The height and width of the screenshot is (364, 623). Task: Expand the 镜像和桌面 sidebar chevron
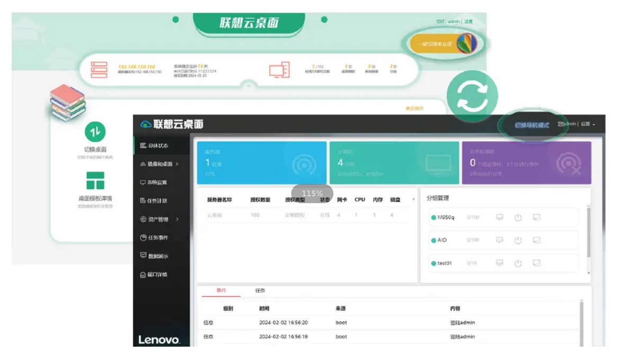pyautogui.click(x=177, y=164)
